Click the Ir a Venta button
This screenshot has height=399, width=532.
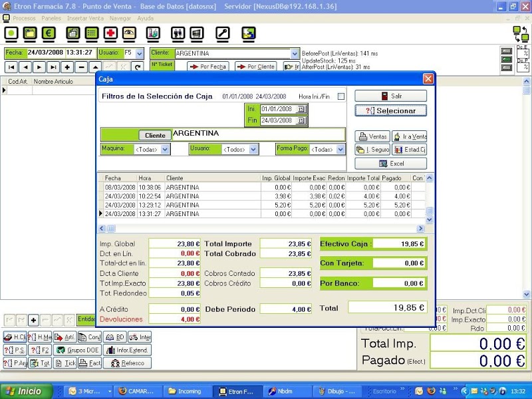point(409,137)
